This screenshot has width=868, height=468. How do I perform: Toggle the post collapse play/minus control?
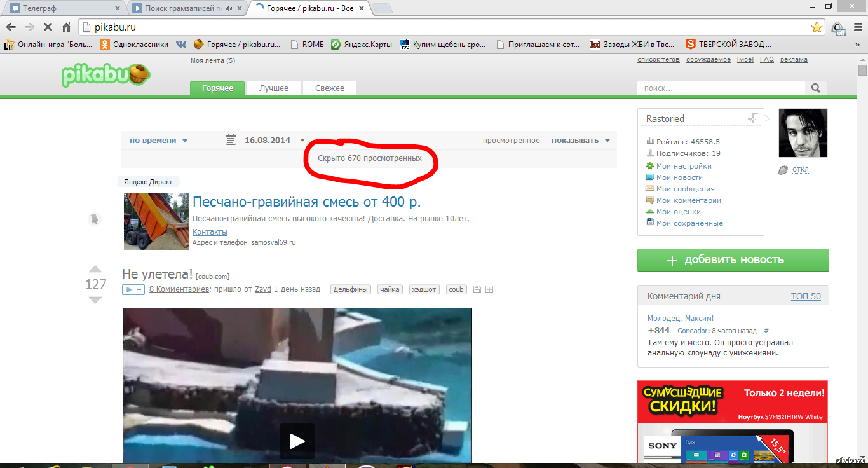click(x=133, y=290)
